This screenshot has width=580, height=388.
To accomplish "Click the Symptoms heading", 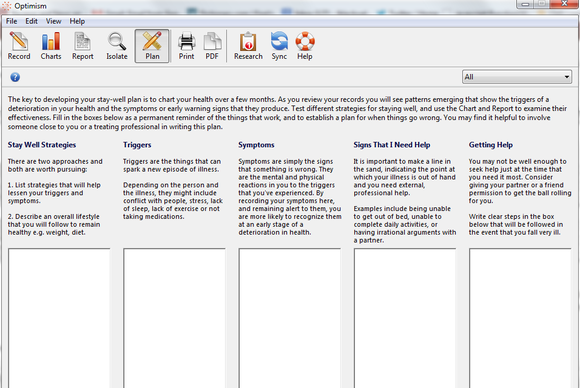I will tap(256, 145).
